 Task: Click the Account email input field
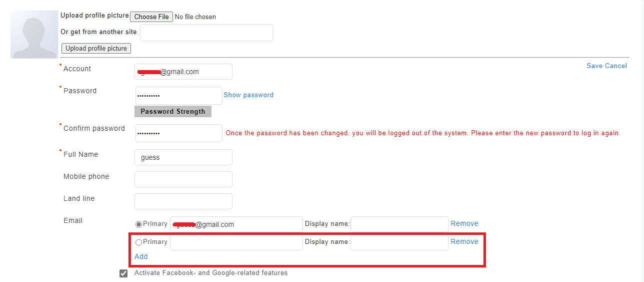click(183, 72)
